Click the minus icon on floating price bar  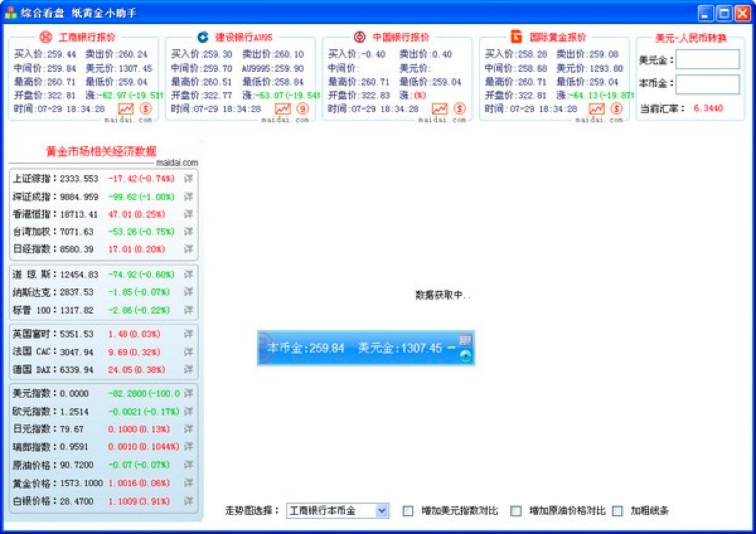tap(451, 348)
